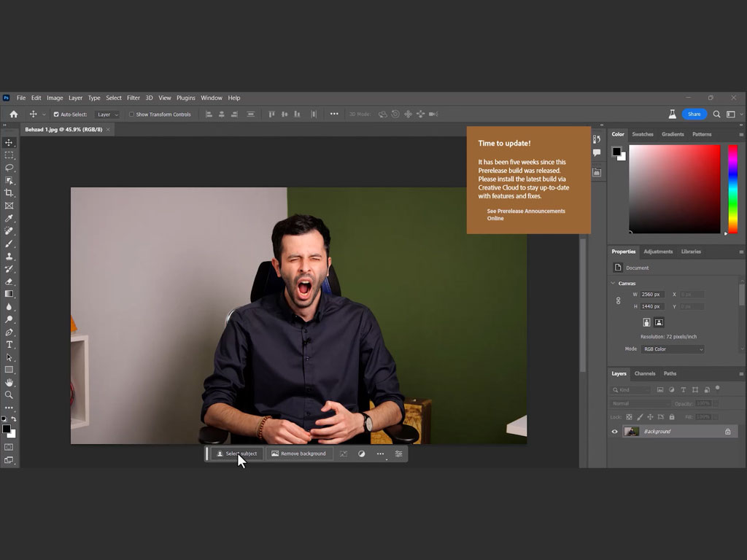Open the Auto-Select Layer dropdown
Image resolution: width=747 pixels, height=560 pixels.
(x=107, y=114)
